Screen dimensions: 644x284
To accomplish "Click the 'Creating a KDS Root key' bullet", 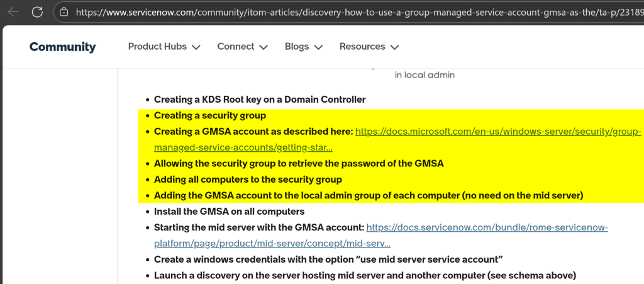I will [260, 99].
